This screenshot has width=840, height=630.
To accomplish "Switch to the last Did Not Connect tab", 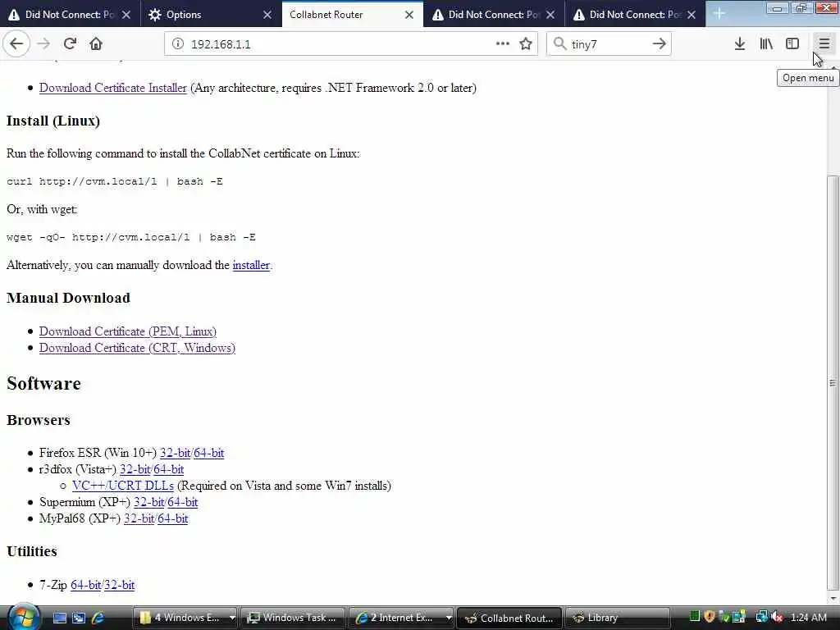I will point(635,15).
